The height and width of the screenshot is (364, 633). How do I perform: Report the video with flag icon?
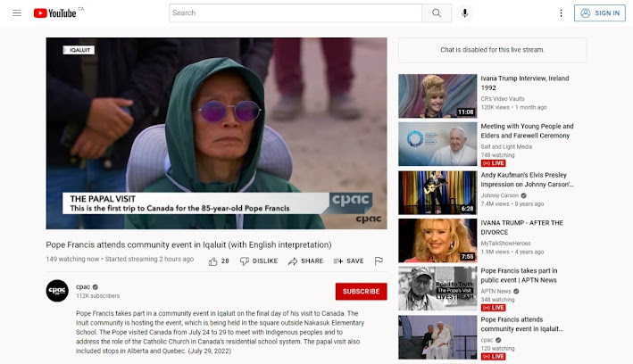[379, 261]
